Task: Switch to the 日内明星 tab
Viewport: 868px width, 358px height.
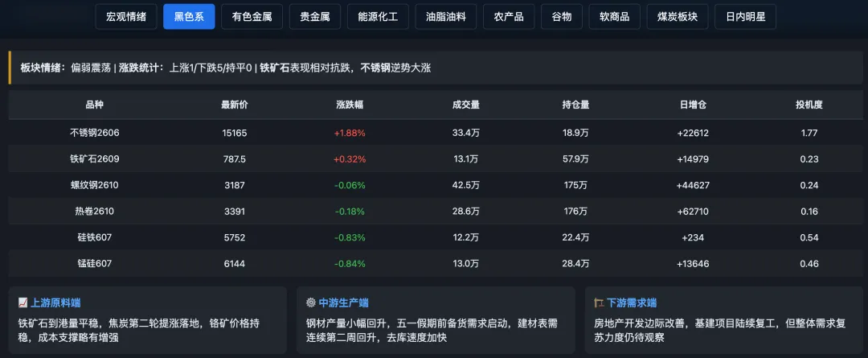Action: (x=746, y=17)
